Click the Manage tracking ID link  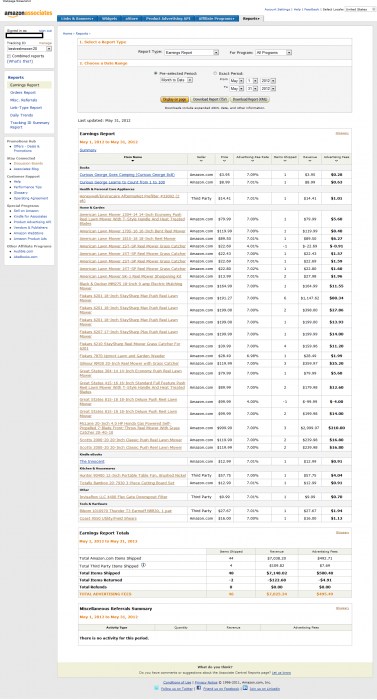coord(45,43)
